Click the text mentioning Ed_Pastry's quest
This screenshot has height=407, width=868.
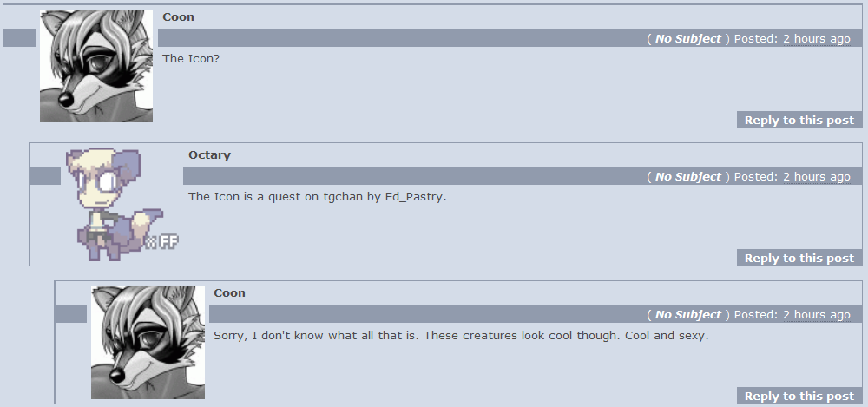tap(317, 197)
